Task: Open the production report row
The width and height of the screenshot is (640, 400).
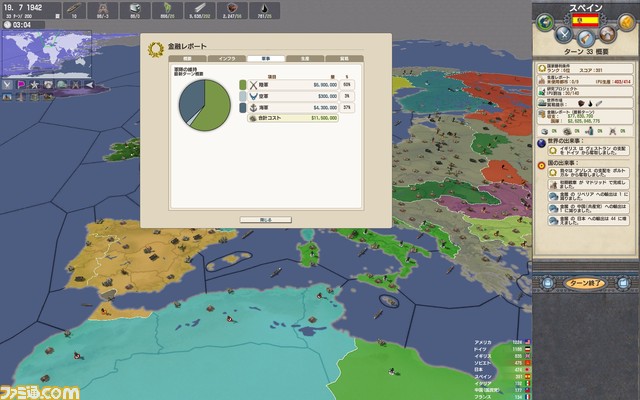Action: pyautogui.click(x=585, y=80)
